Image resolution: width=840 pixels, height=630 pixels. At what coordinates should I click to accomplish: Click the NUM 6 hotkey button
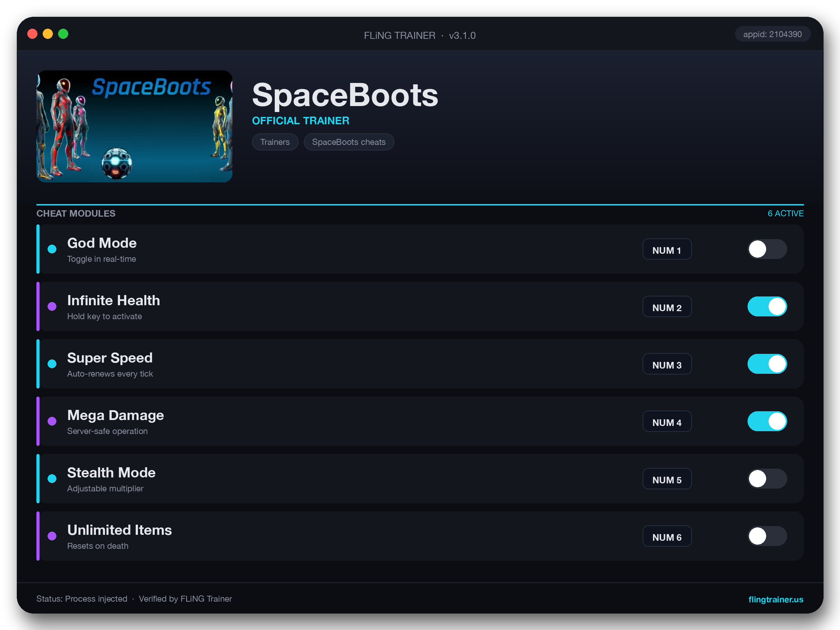pos(667,536)
